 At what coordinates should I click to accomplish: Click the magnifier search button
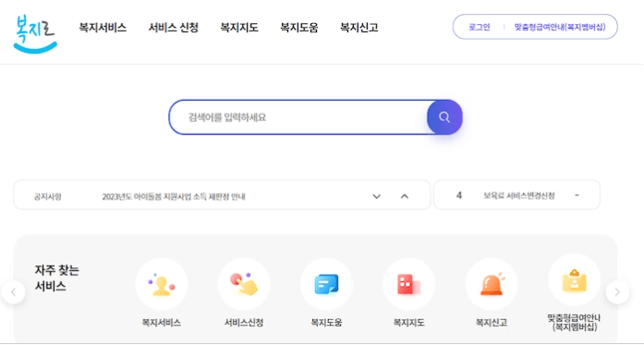444,117
